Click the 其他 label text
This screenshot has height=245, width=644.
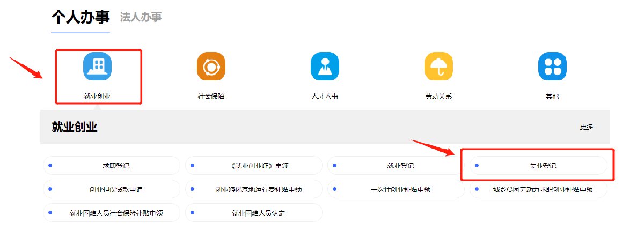pos(552,97)
